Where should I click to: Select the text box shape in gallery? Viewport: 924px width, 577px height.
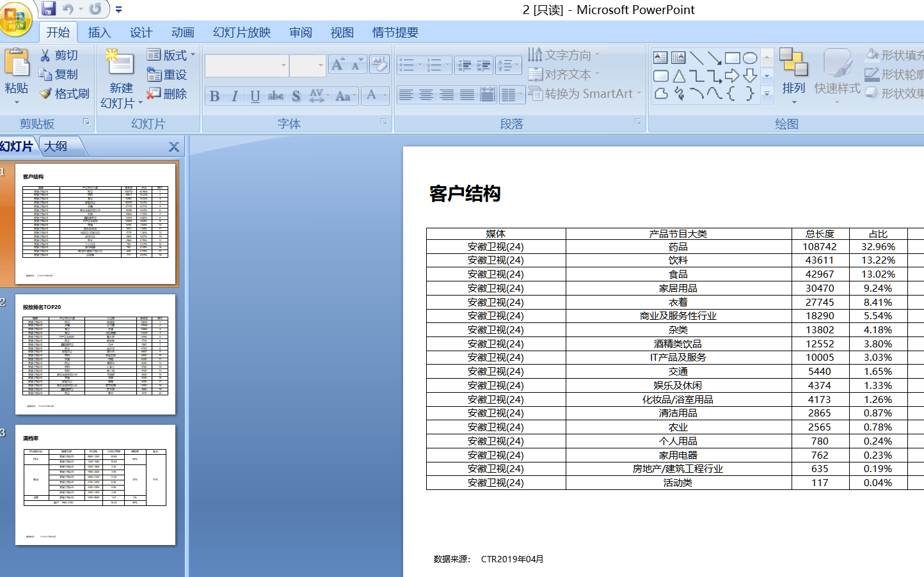tap(660, 58)
